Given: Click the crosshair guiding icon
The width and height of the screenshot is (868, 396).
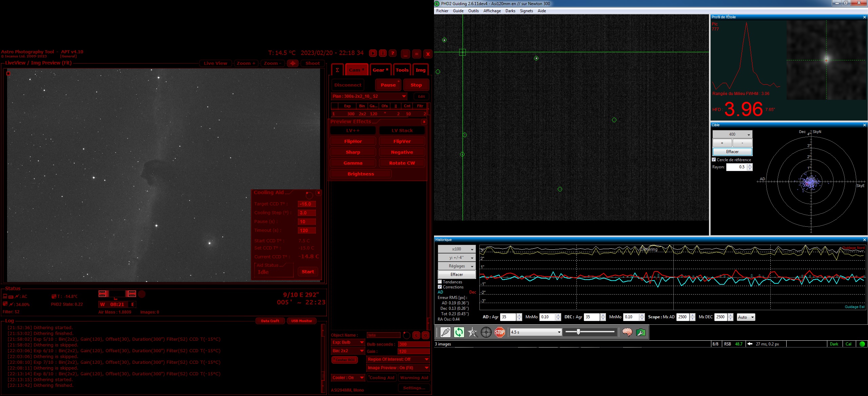Looking at the screenshot, I should pos(486,332).
